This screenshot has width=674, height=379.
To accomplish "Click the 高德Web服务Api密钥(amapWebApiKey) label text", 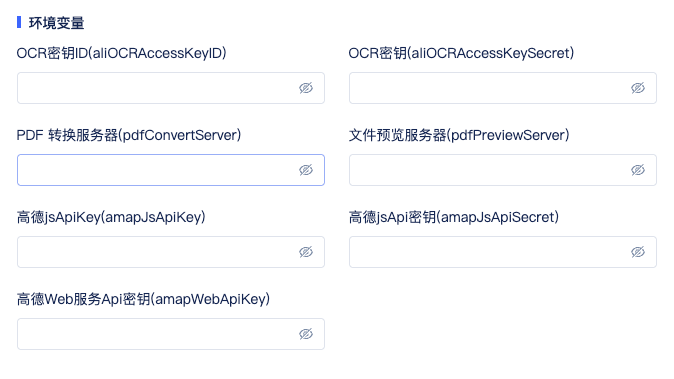I will 144,299.
